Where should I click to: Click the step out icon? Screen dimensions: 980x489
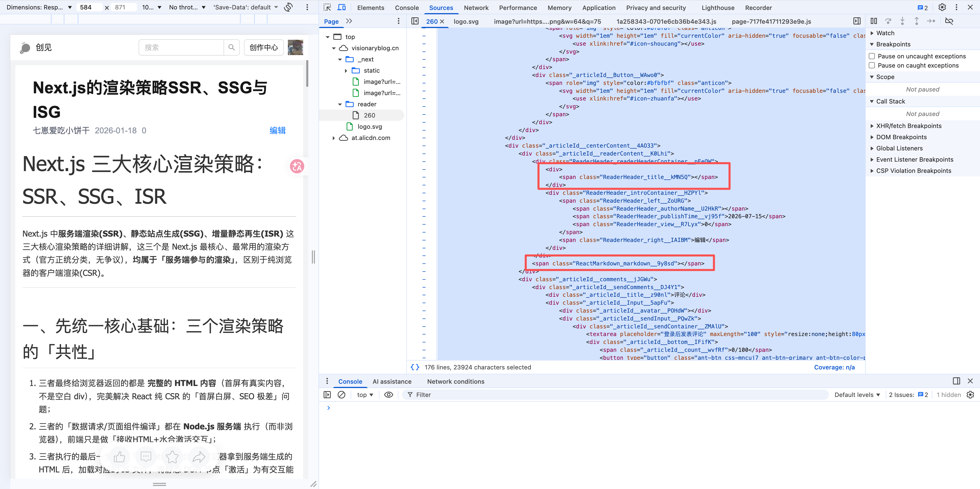point(916,21)
